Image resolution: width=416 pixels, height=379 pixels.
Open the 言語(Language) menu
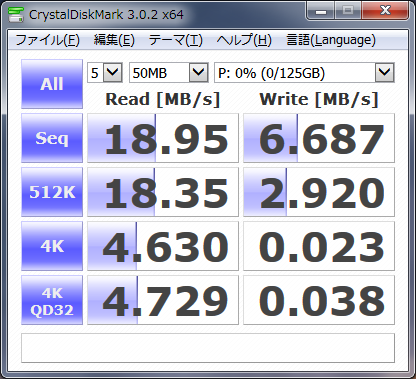click(x=331, y=40)
